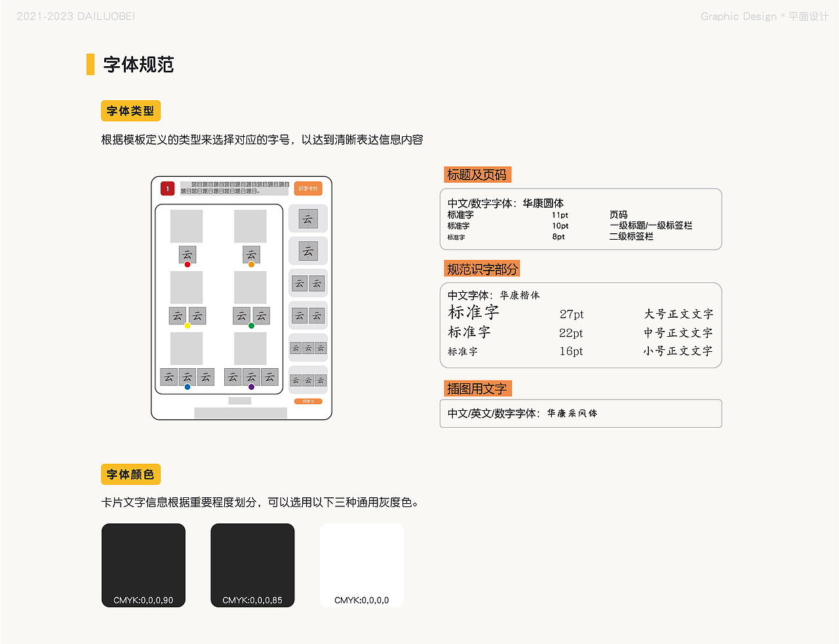Click the red number 1 badge

click(x=168, y=189)
